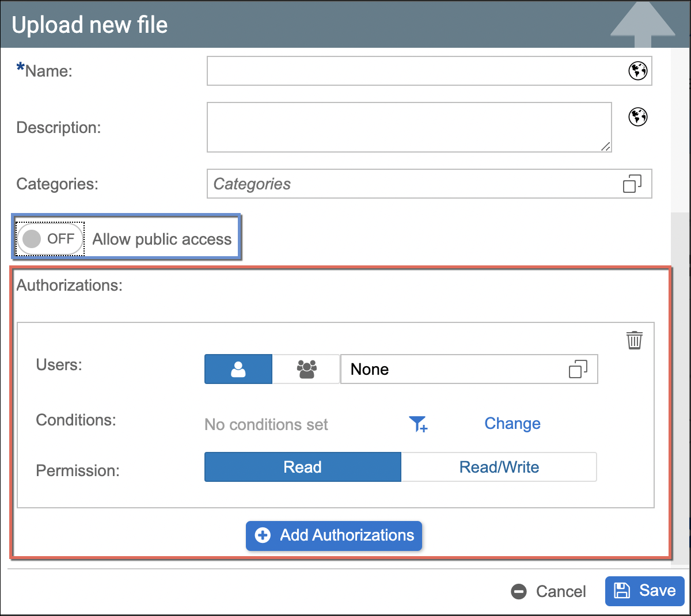Click the Add Authorizations button

[x=334, y=535]
